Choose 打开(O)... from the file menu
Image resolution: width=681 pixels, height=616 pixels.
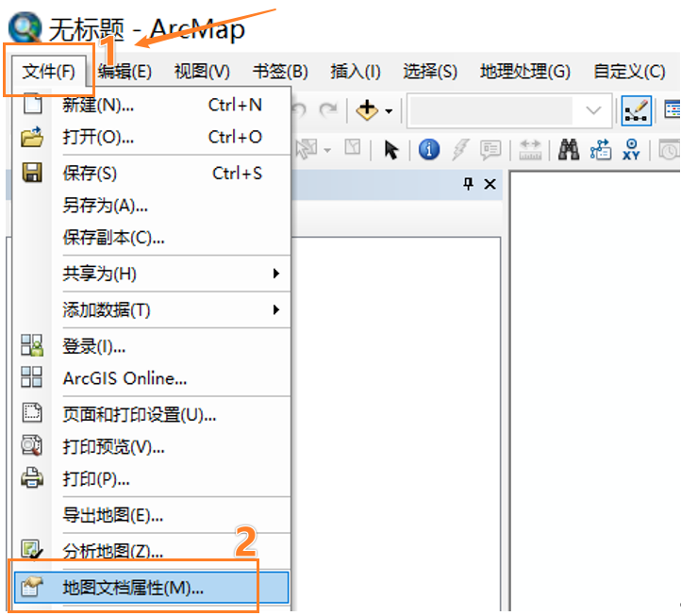151,138
